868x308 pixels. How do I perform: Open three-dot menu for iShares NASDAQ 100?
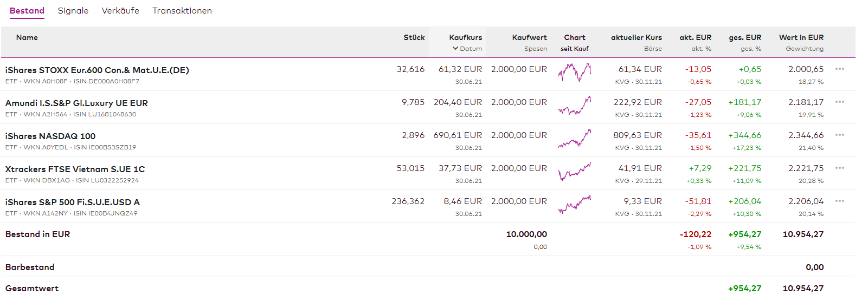click(x=840, y=135)
